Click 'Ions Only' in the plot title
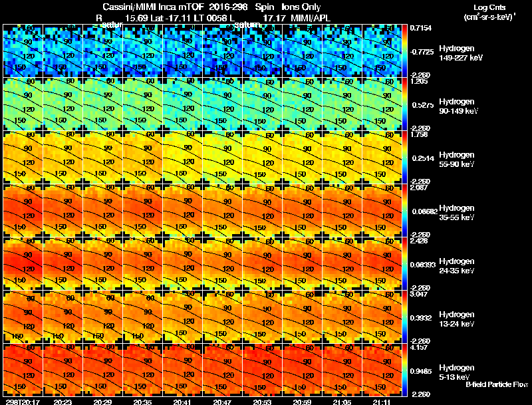This screenshot has width=532, height=405. tap(301, 7)
